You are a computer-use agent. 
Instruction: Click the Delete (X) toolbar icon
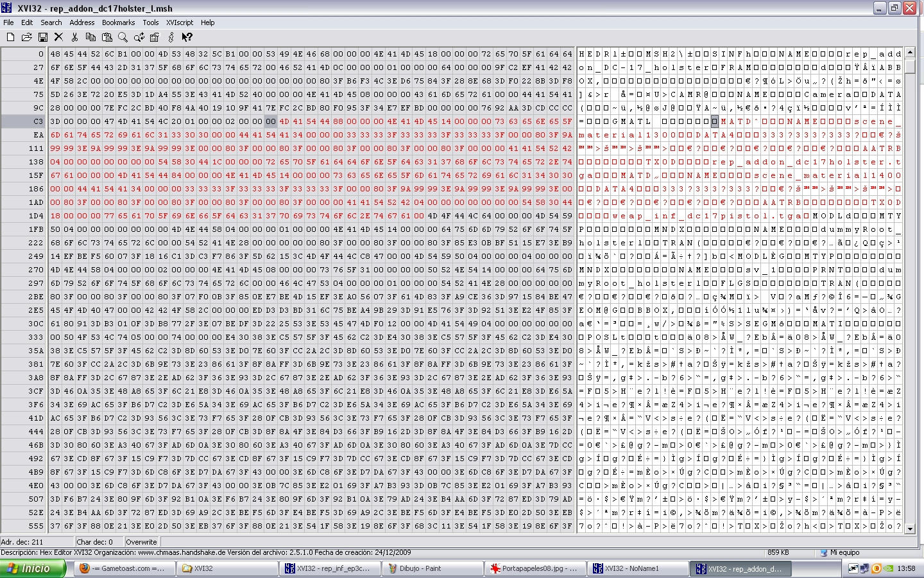58,37
